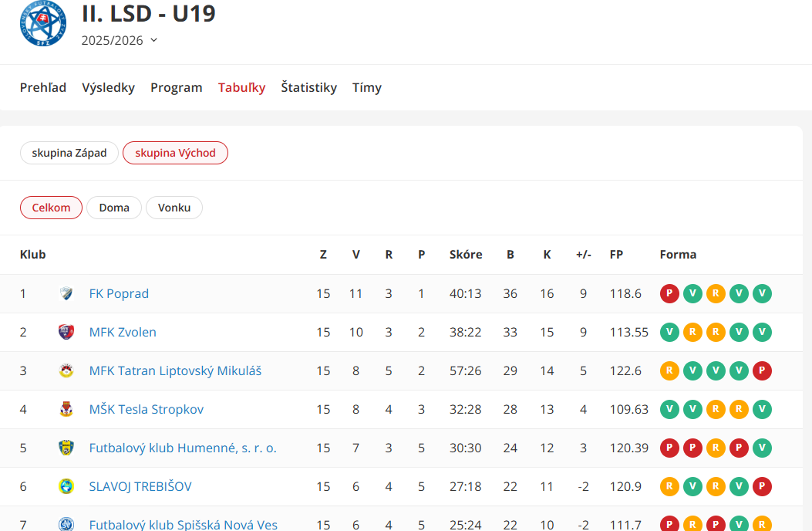
Task: Click the SFZ federation logo
Action: tap(43, 23)
